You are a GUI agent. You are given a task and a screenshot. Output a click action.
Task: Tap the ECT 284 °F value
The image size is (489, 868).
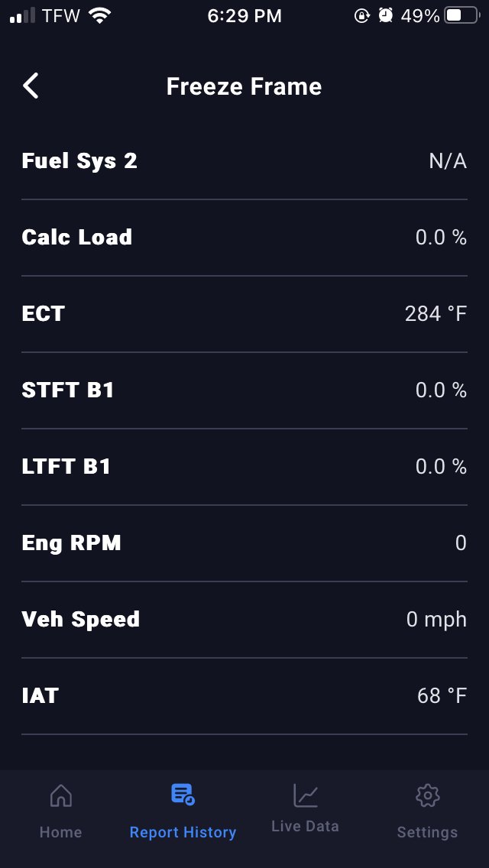[436, 314]
